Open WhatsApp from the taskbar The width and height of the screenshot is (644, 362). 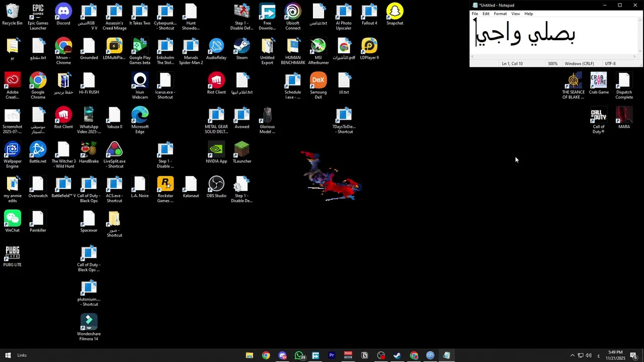tap(299, 355)
